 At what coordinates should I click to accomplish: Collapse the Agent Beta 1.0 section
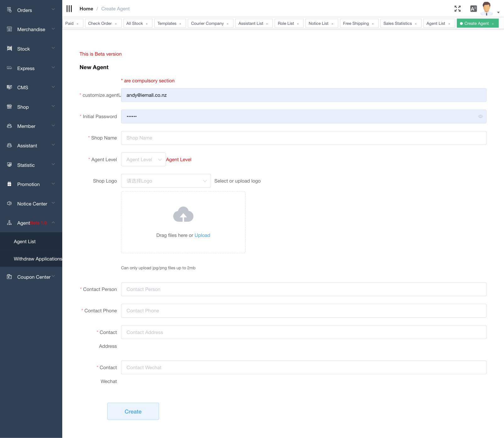pos(53,222)
